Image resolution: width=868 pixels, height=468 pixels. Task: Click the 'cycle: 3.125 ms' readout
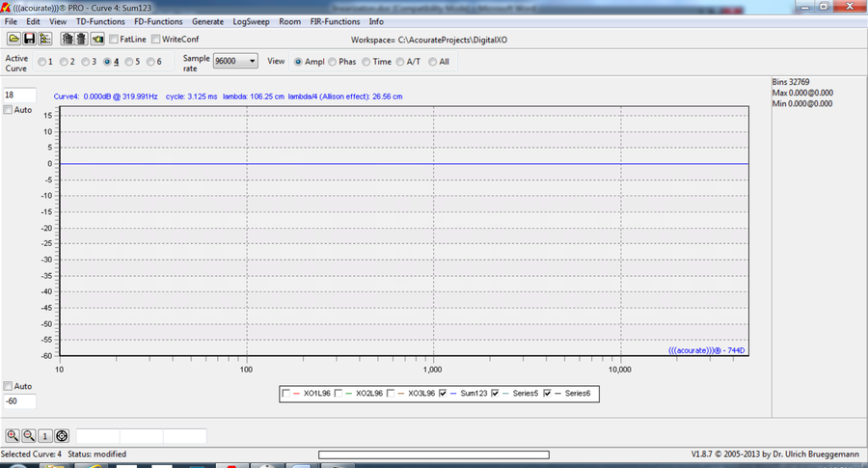point(192,96)
